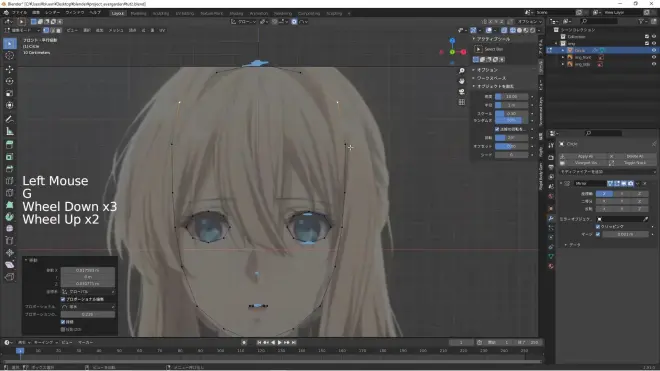Image resolution: width=660 pixels, height=371 pixels.
Task: Open the Modifier properties wrench tab
Action: [x=551, y=219]
